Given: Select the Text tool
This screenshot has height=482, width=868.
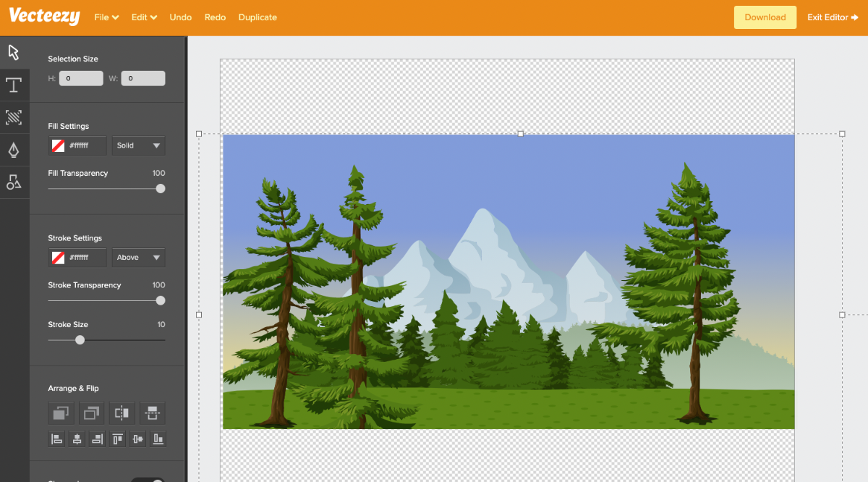Looking at the screenshot, I should pyautogui.click(x=14, y=85).
